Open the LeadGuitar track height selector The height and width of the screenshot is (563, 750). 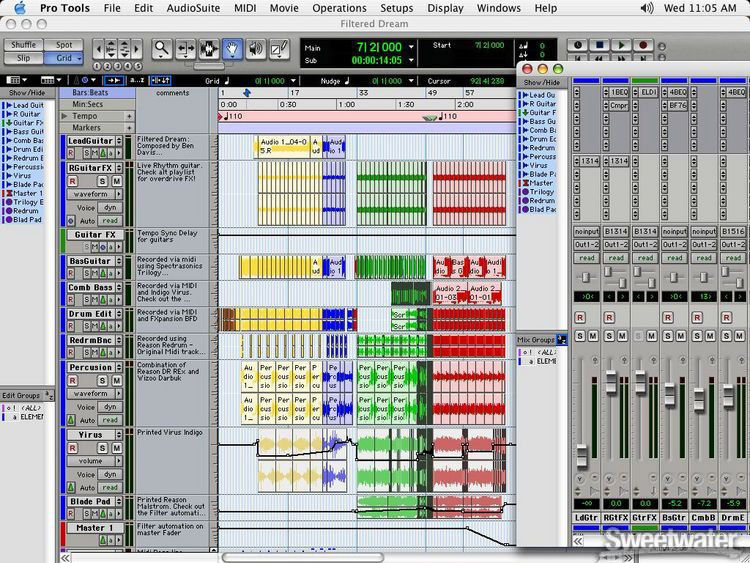[119, 141]
